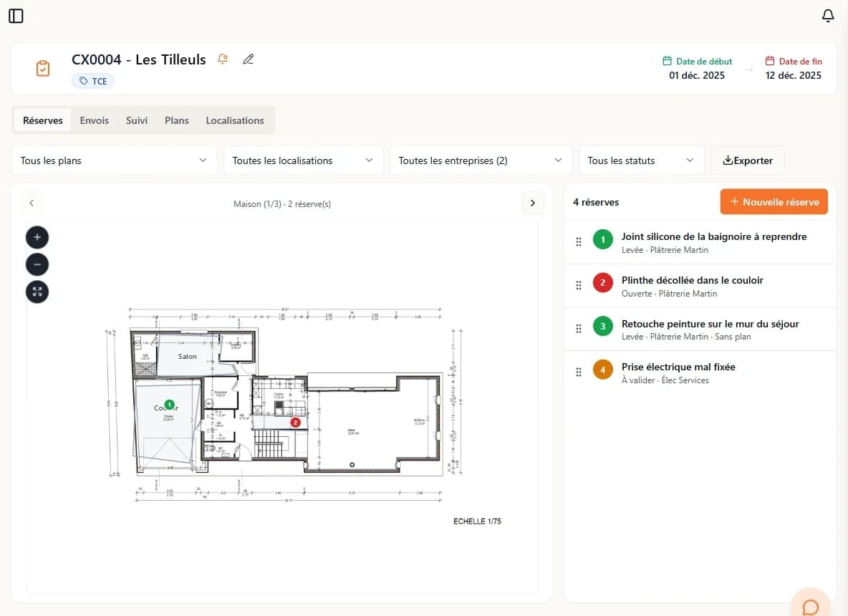848x616 pixels.
Task: Click status badge number 4 orange circle
Action: [x=602, y=370]
